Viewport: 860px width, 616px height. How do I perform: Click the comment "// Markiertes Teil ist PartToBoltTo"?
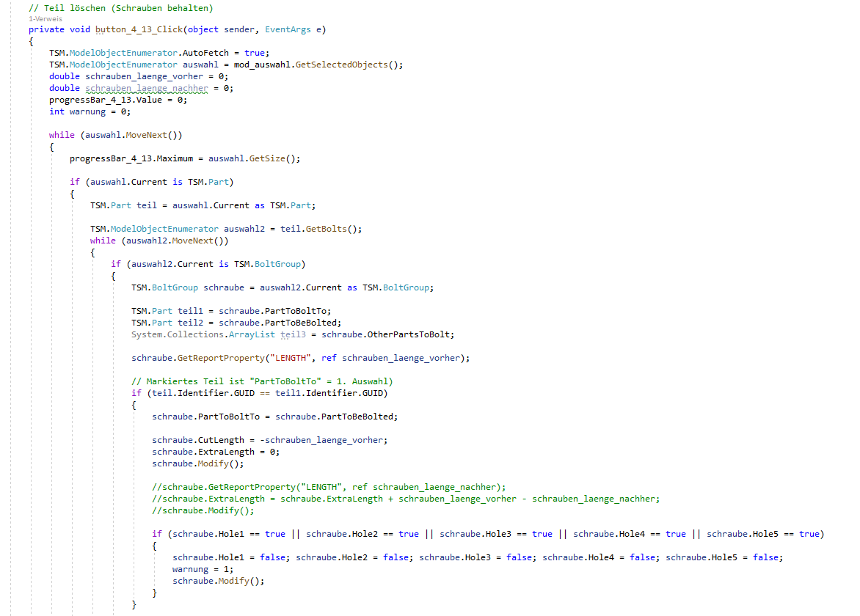click(262, 381)
